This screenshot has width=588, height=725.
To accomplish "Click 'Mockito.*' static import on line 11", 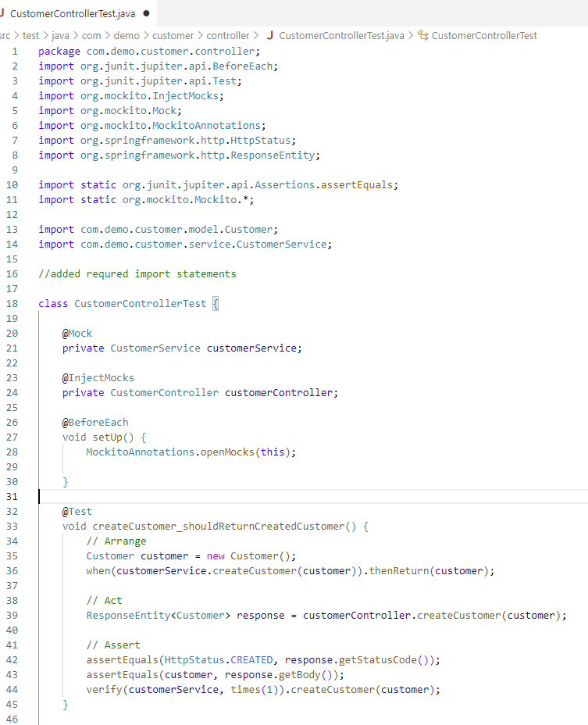I will 222,200.
